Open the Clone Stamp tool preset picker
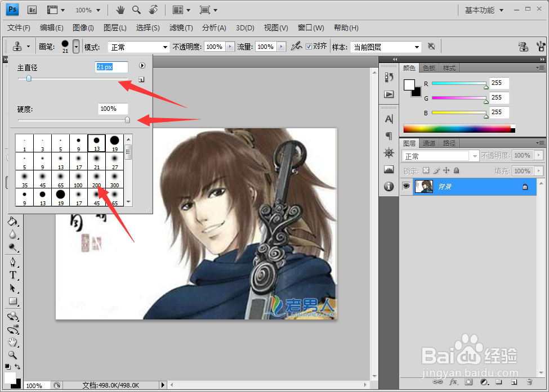The height and width of the screenshot is (392, 549). click(21, 46)
